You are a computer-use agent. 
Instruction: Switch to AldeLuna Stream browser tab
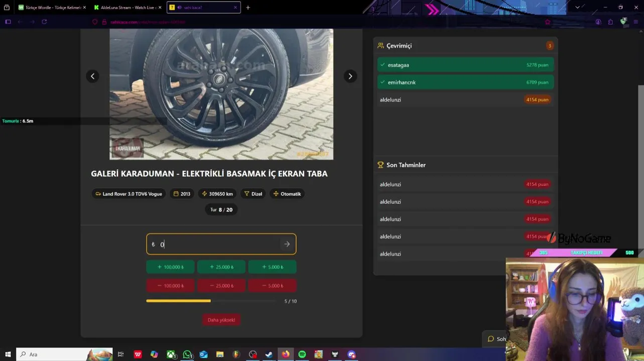[x=128, y=8]
